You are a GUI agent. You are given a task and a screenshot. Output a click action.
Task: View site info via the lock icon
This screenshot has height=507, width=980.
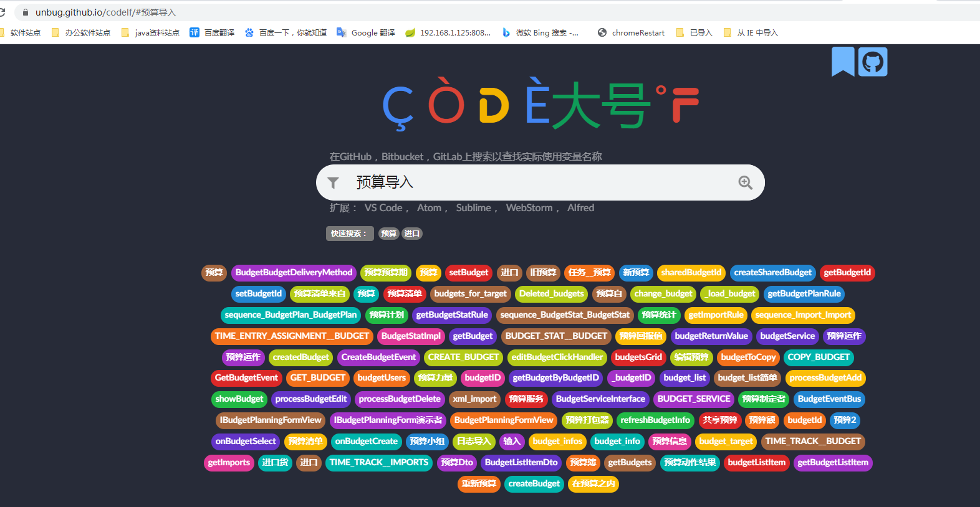26,12
